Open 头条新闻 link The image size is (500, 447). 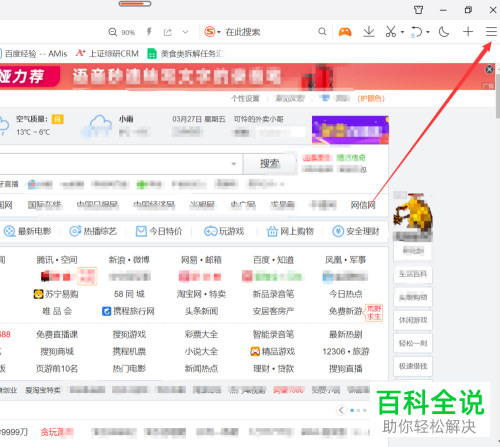(201, 311)
